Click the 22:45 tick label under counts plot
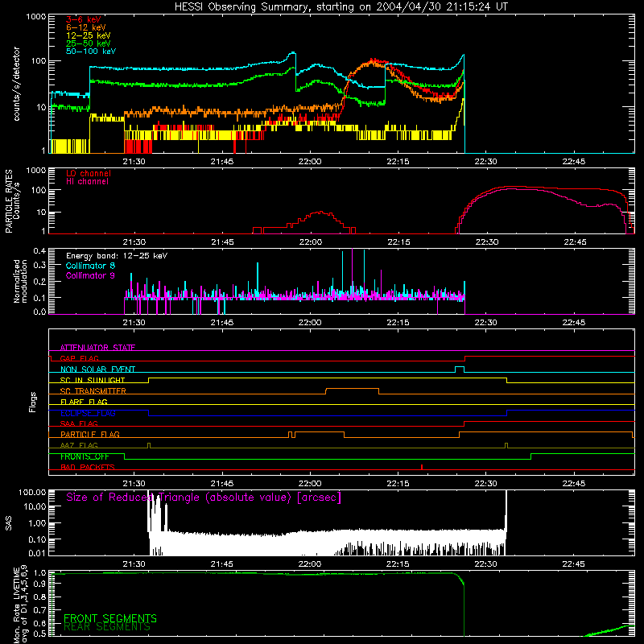This screenshot has height=644, width=644. click(573, 162)
